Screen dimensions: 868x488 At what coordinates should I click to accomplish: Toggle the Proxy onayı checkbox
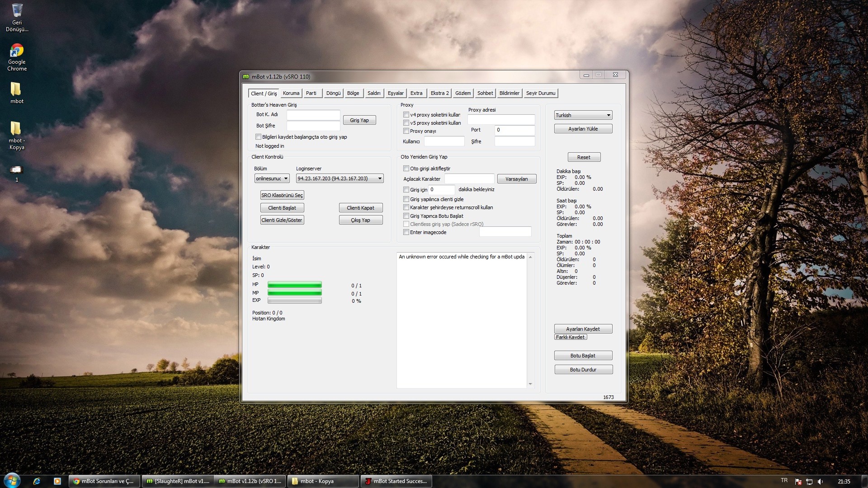coord(406,131)
